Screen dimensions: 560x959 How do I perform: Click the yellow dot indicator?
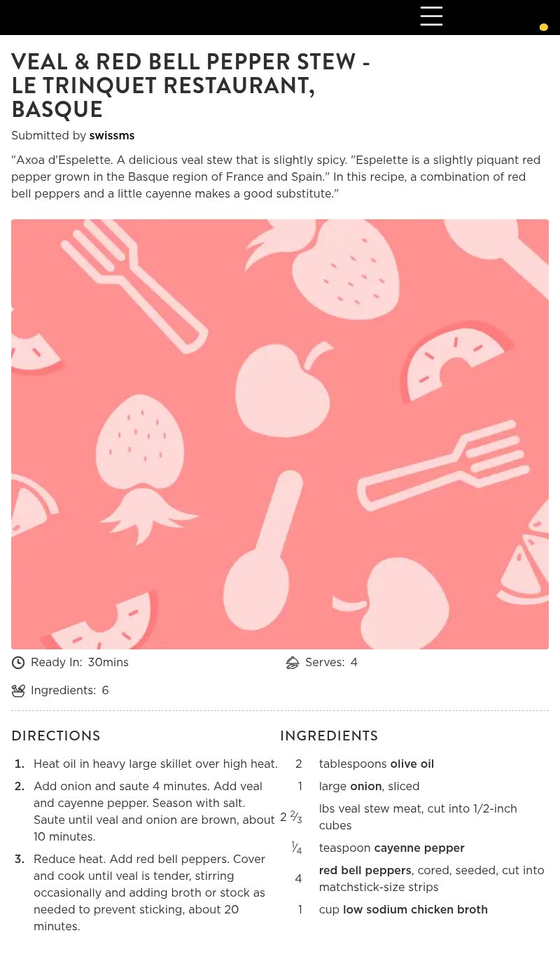point(543,27)
